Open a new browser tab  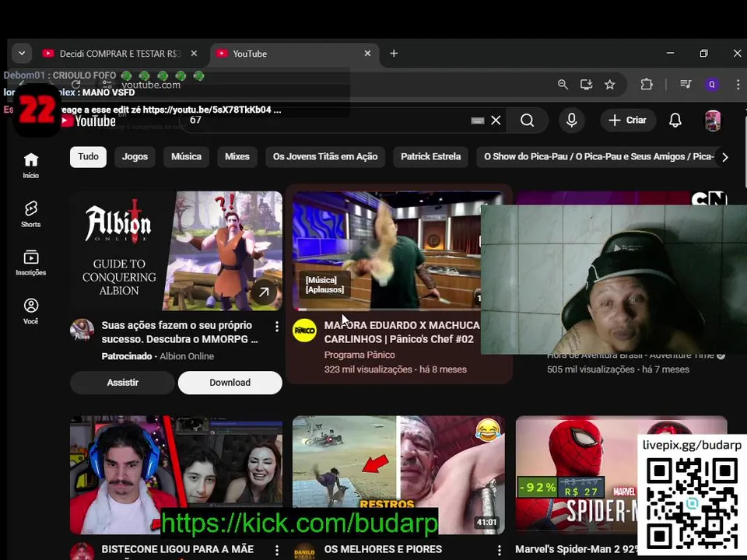coord(394,54)
